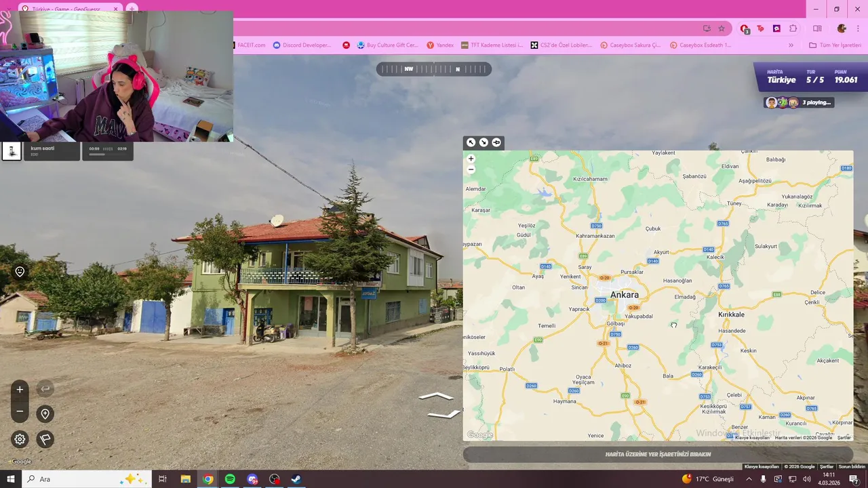Click Haymana label on the map

(564, 401)
